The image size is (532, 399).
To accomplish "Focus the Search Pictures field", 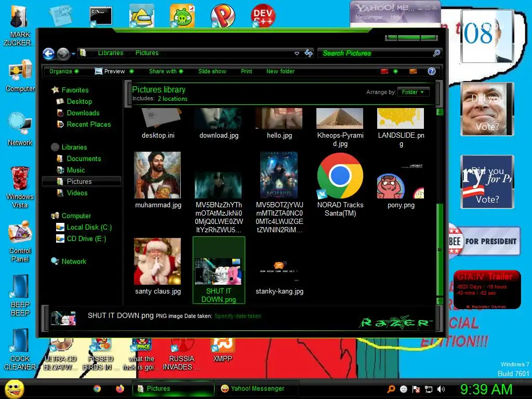I will pyautogui.click(x=375, y=54).
